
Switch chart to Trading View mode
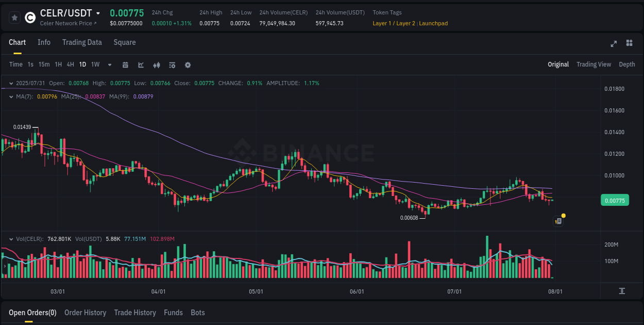pyautogui.click(x=594, y=64)
